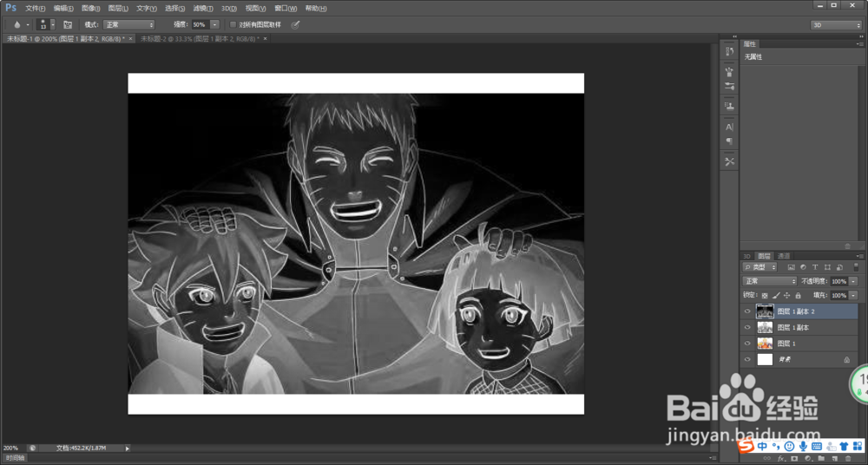The width and height of the screenshot is (868, 465).
Task: Filter layers by smart objects icon
Action: [839, 267]
